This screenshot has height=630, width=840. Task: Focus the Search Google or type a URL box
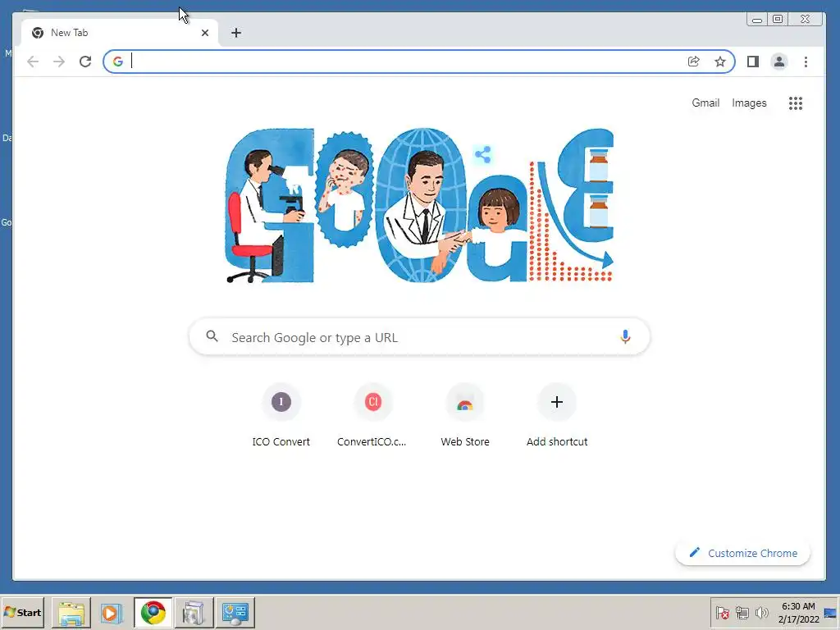click(419, 336)
